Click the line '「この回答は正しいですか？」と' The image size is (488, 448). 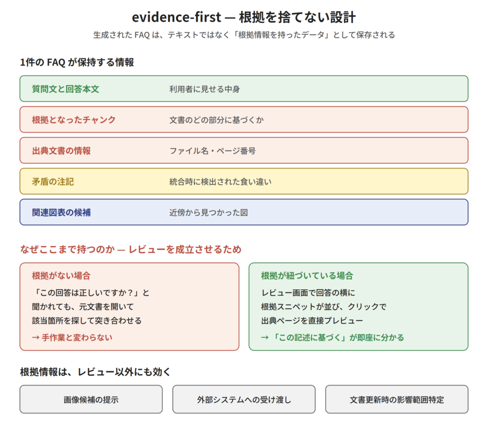point(91,293)
